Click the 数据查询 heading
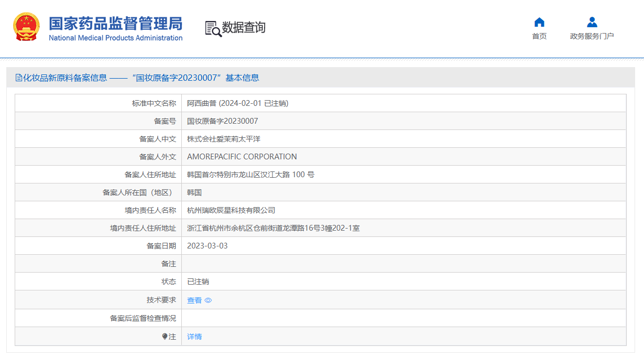644x357 pixels. click(244, 28)
